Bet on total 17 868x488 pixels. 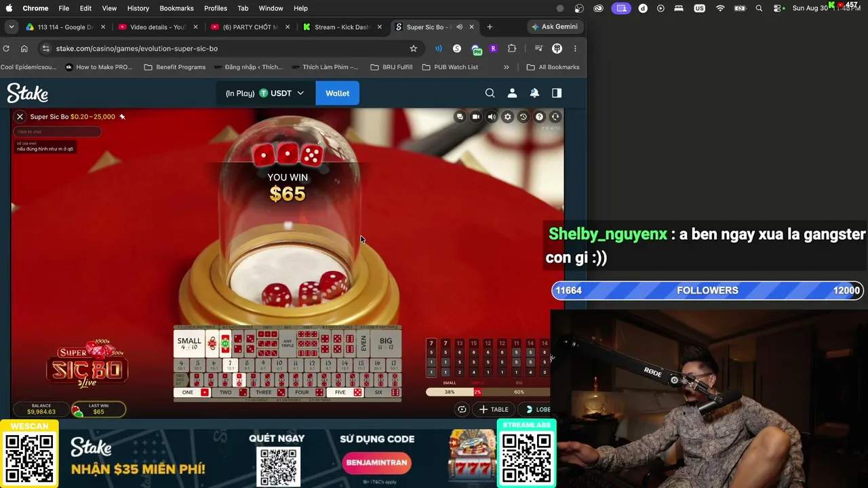coord(393,365)
